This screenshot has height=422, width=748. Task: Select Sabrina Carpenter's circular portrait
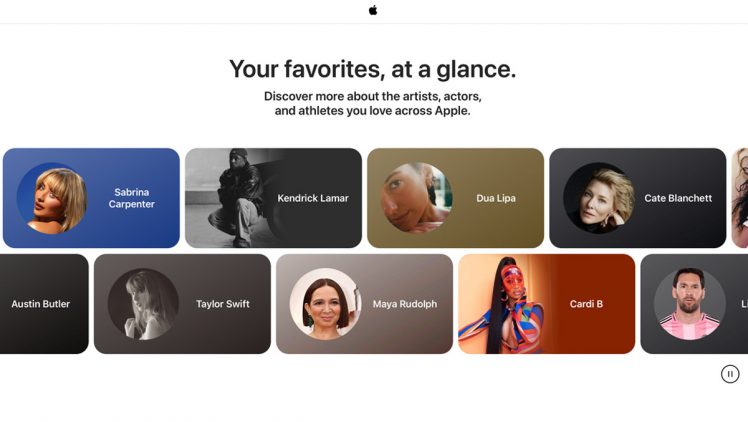52,198
